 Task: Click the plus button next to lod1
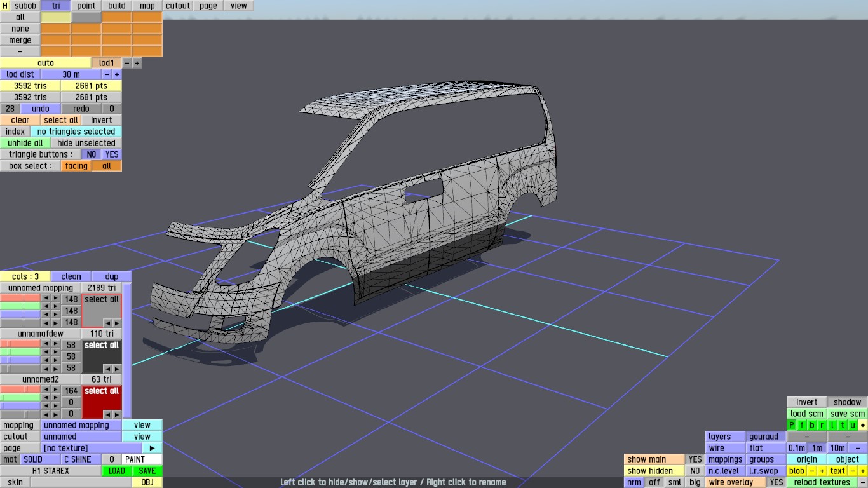pos(137,63)
